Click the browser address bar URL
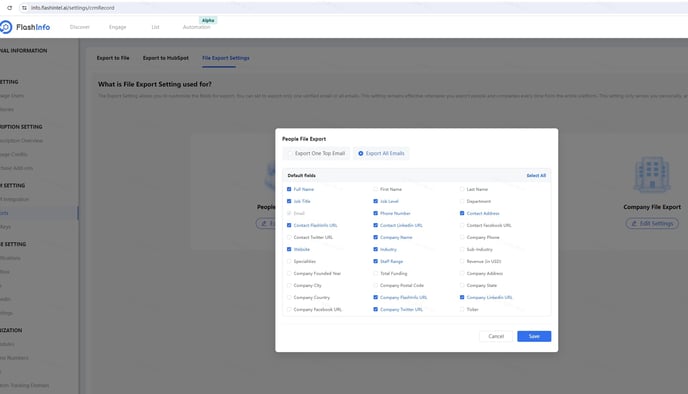Screen dimensions: 688x394 pos(72,8)
